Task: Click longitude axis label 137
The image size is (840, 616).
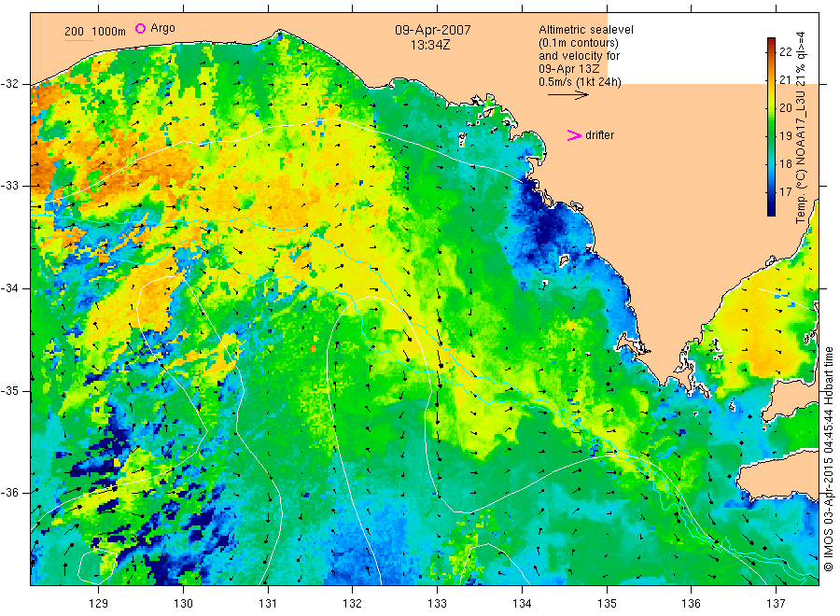Action: click(x=776, y=604)
